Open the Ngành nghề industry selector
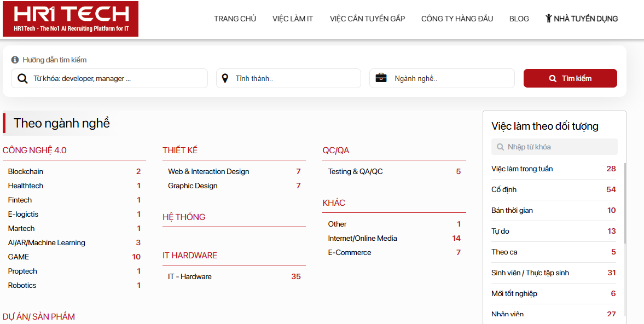This screenshot has height=324, width=644. [442, 78]
